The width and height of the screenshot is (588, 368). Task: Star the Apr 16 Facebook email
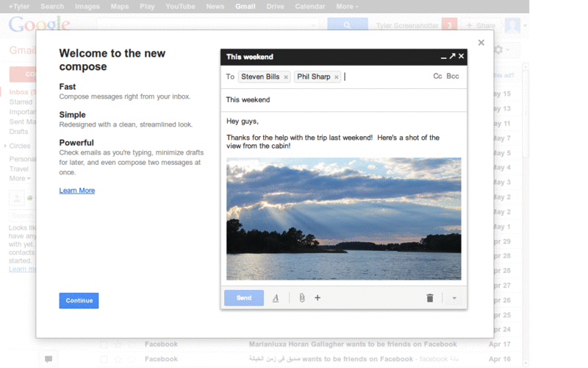point(118,359)
